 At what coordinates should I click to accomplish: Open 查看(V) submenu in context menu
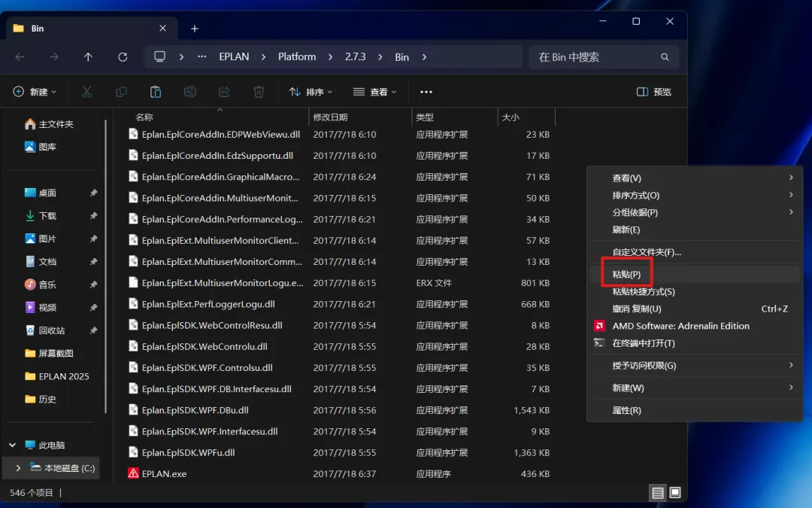(694, 178)
